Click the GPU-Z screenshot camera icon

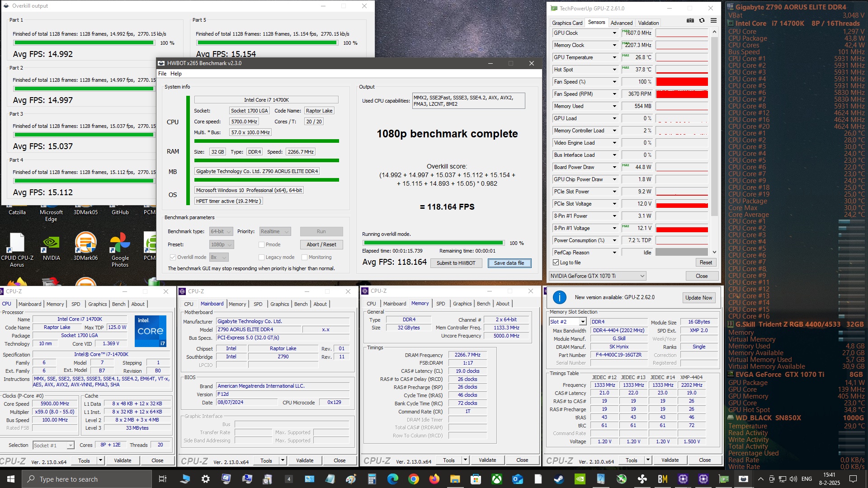pyautogui.click(x=690, y=21)
